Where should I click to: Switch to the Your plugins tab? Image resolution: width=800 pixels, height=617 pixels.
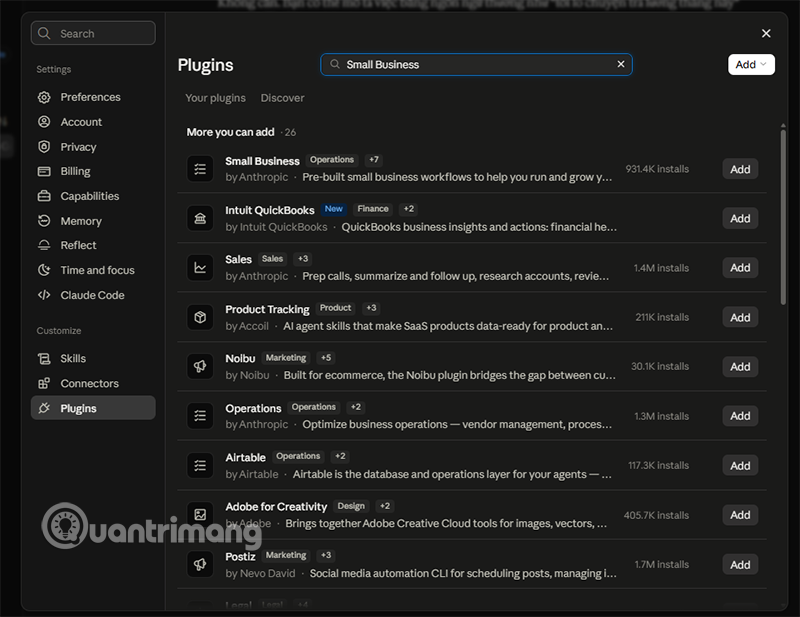point(215,98)
